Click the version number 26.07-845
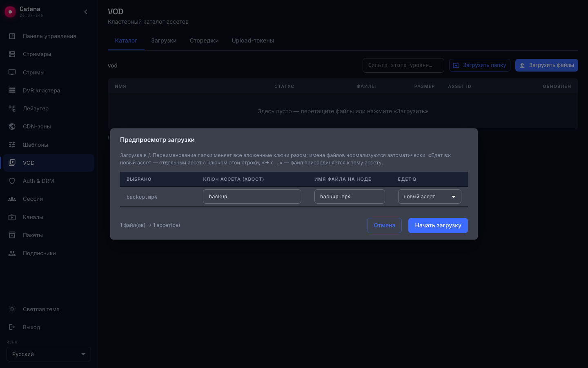The image size is (588, 368). (x=31, y=16)
